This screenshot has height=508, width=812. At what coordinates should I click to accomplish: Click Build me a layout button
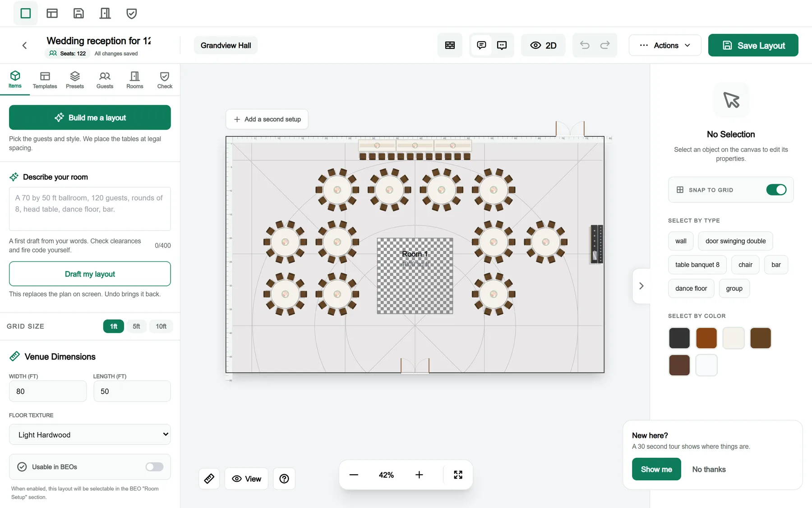pos(90,117)
